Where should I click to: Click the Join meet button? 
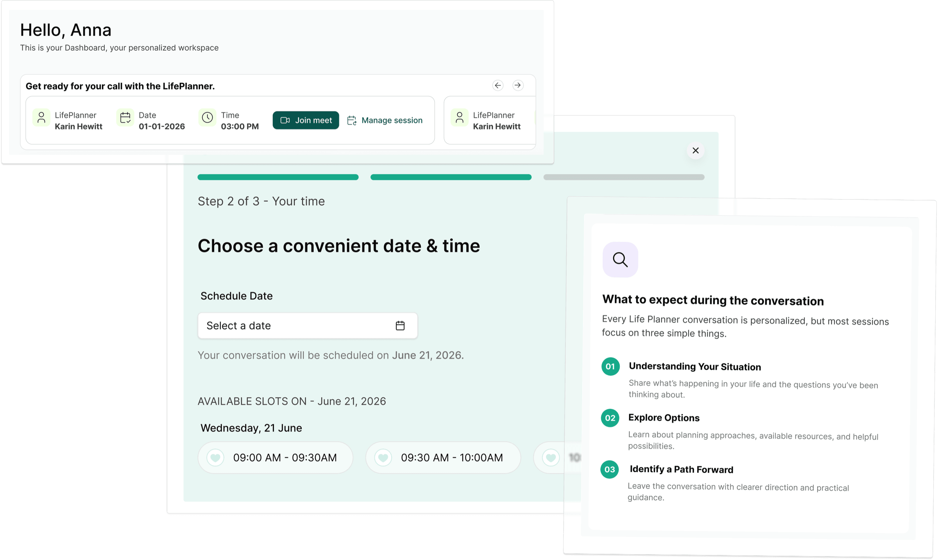pos(306,120)
